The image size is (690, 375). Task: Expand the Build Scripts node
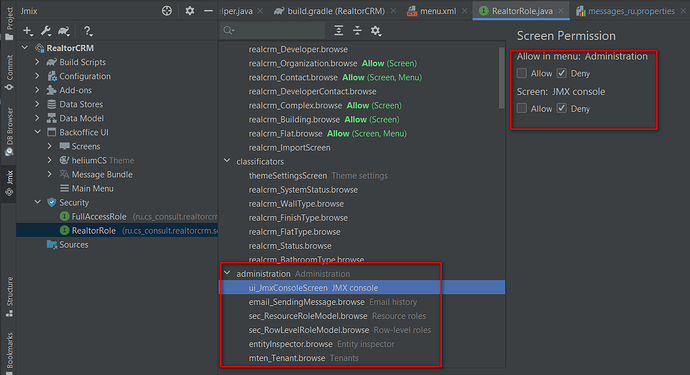[37, 62]
